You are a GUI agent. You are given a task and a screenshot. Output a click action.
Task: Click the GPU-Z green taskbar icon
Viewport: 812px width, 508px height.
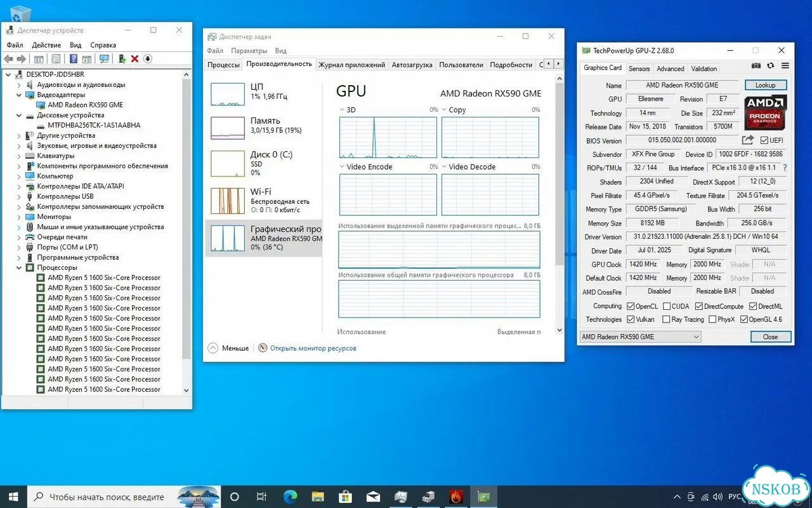484,497
